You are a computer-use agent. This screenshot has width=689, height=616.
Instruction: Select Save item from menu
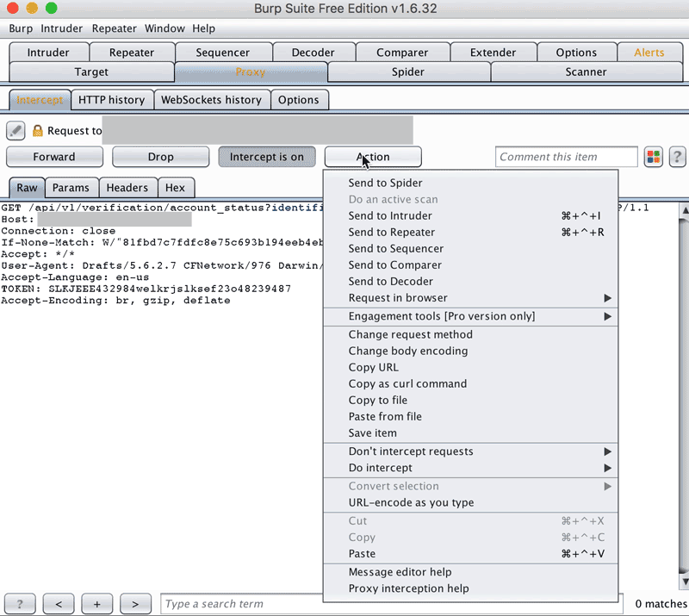(470, 433)
